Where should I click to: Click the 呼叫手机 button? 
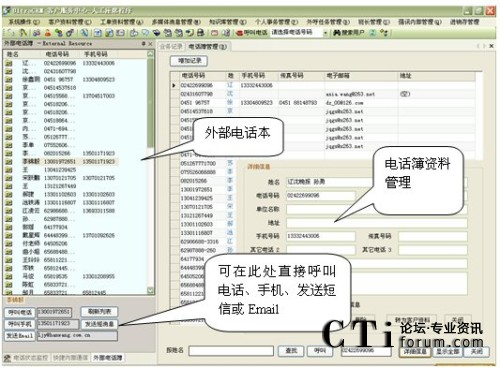[x=20, y=324]
